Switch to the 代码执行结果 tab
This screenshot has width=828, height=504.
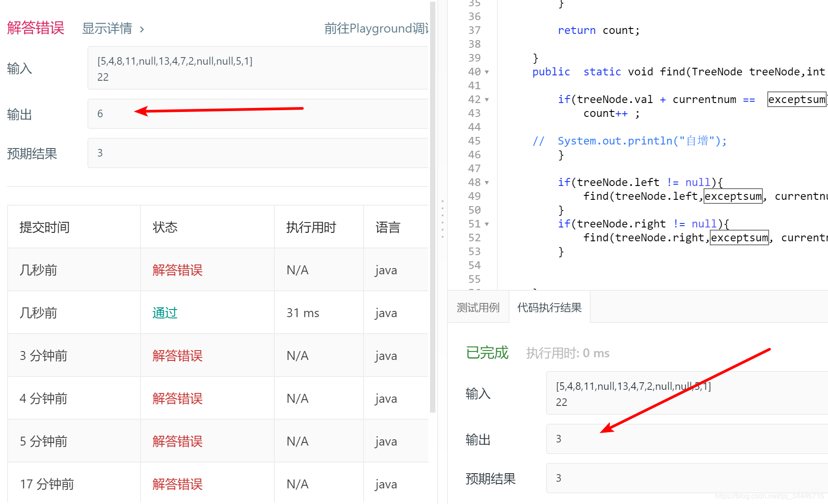549,307
